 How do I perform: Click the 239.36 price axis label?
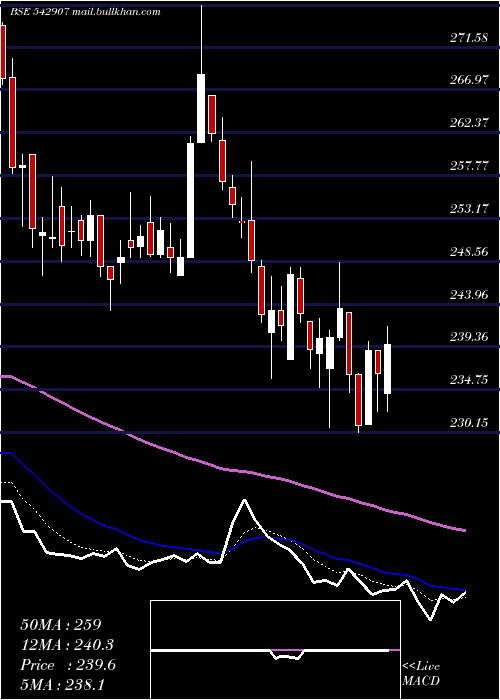[x=468, y=337]
